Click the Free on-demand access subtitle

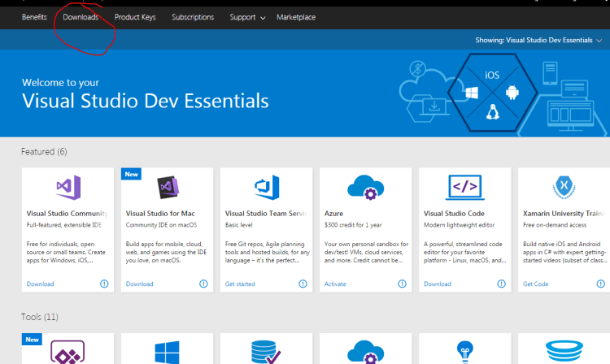click(x=555, y=225)
